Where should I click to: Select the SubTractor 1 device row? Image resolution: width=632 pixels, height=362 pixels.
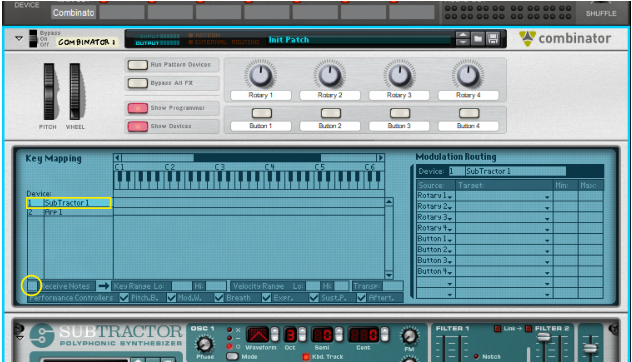pyautogui.click(x=69, y=203)
